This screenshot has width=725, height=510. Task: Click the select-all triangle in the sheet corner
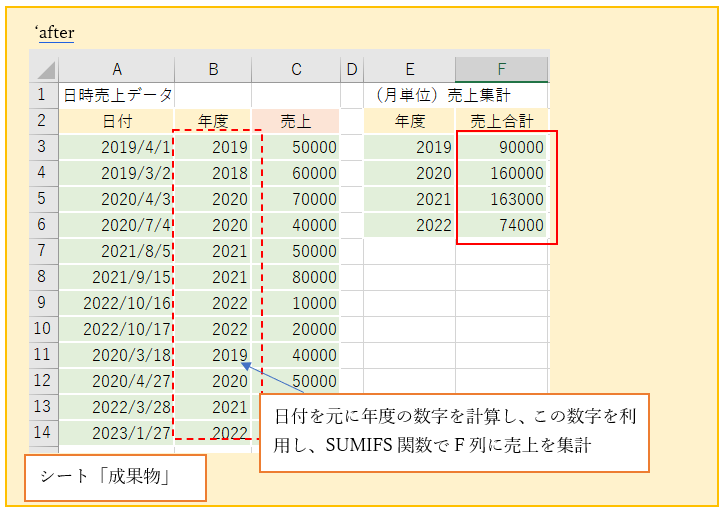45,70
